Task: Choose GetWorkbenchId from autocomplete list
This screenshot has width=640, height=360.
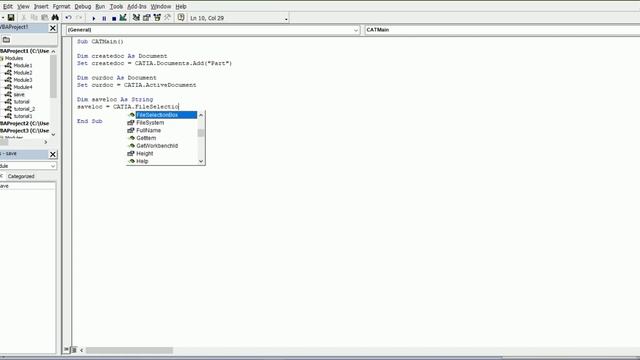Action: point(157,146)
